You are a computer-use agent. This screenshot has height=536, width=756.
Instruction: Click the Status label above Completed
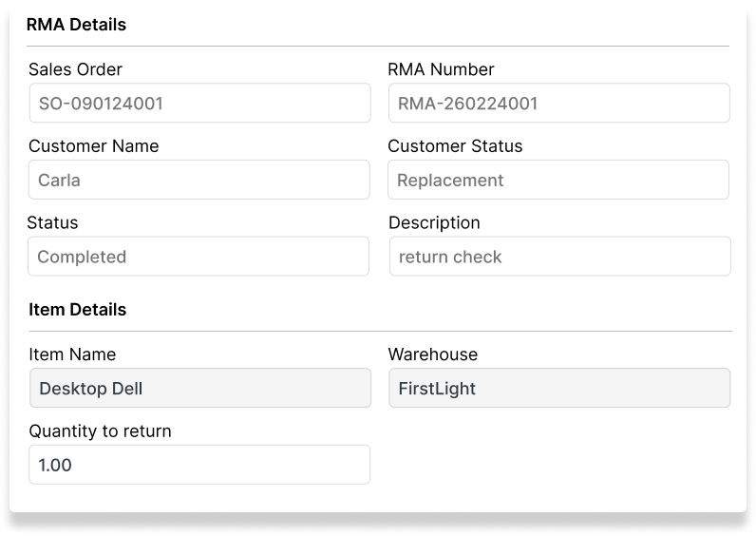[52, 222]
